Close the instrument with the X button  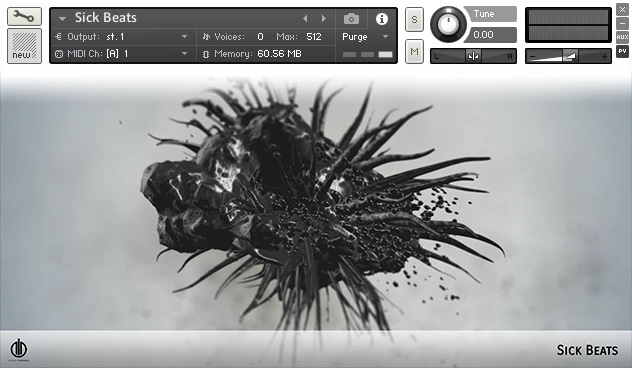[622, 10]
